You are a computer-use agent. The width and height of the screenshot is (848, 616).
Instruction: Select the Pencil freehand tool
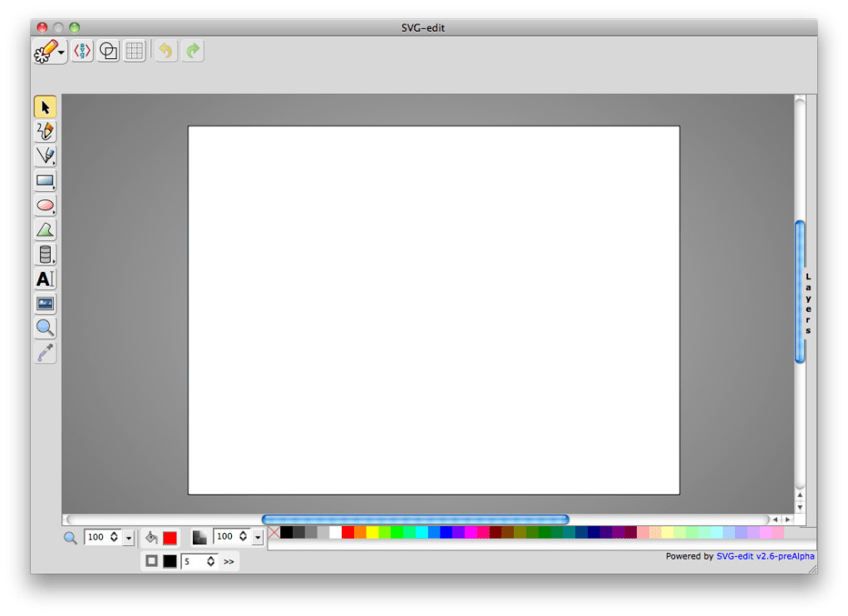tap(46, 131)
